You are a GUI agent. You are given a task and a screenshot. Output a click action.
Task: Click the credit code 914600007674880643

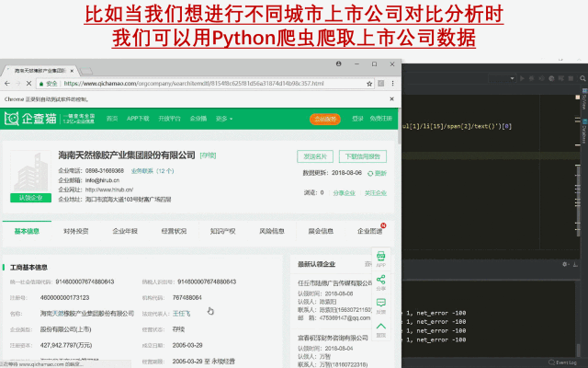coord(85,282)
